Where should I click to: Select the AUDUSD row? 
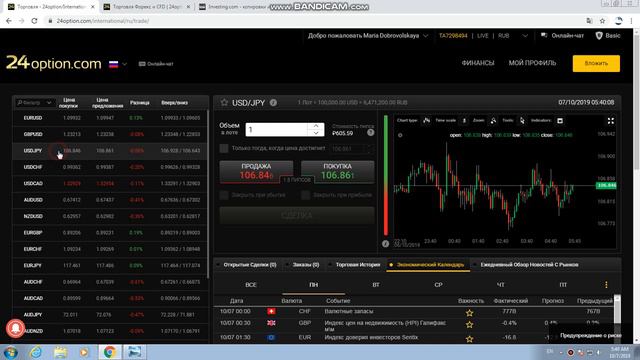pos(110,200)
